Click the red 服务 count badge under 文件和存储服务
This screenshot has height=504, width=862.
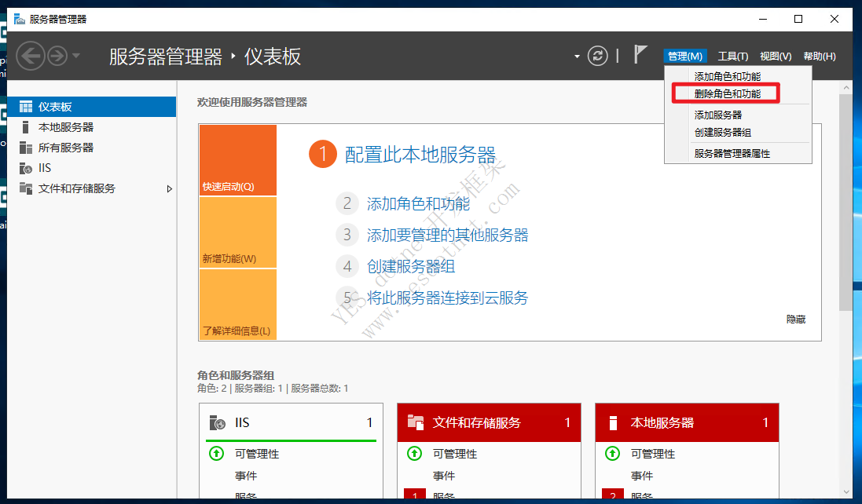click(414, 495)
